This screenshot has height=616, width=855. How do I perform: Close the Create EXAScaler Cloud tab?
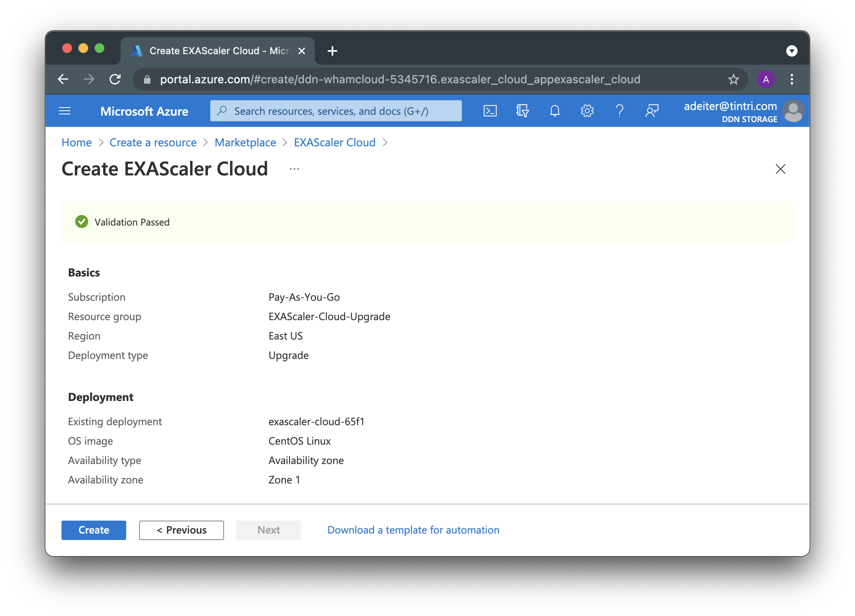coord(301,51)
